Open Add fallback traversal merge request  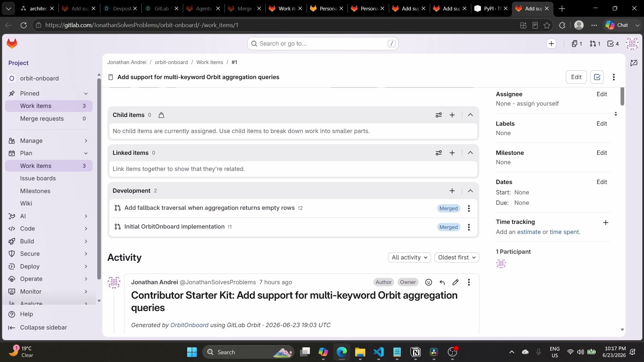point(210,208)
